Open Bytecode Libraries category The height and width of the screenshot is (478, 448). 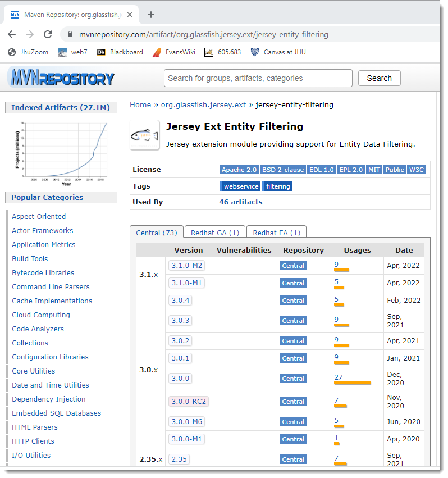[x=43, y=272]
